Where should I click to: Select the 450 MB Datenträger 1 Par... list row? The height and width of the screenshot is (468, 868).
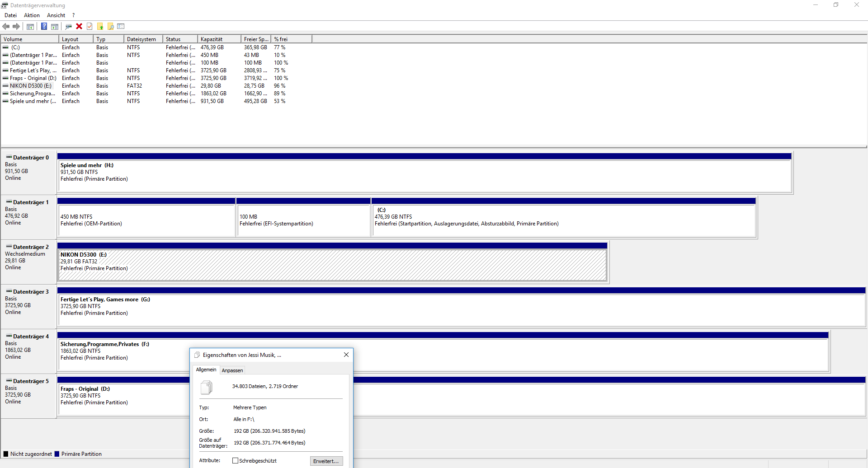(x=156, y=55)
